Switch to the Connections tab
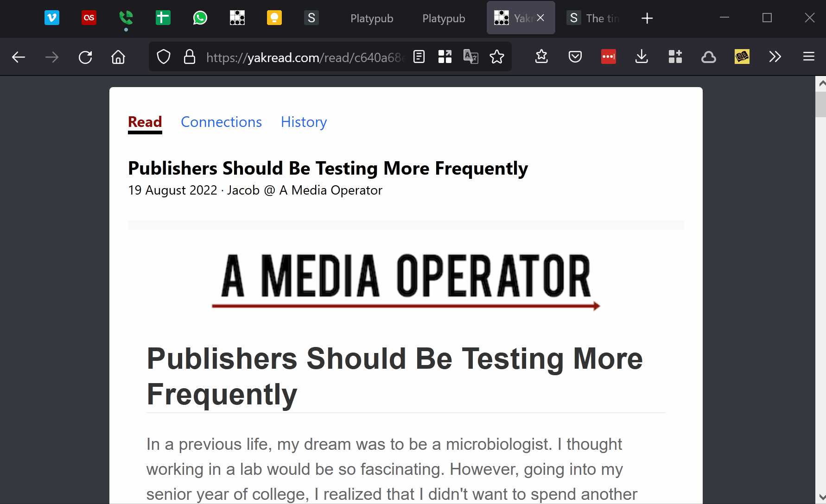This screenshot has width=826, height=504. [x=221, y=122]
